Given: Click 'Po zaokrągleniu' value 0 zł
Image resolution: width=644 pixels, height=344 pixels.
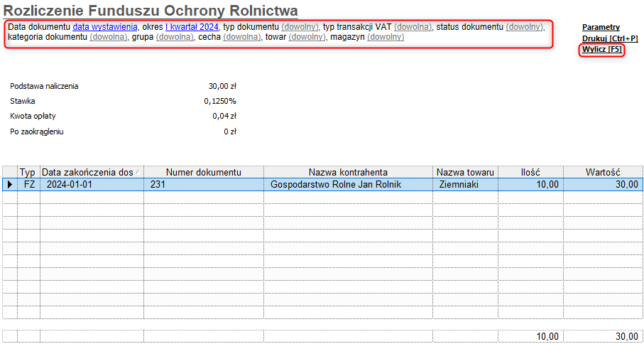Looking at the screenshot, I should (x=231, y=131).
